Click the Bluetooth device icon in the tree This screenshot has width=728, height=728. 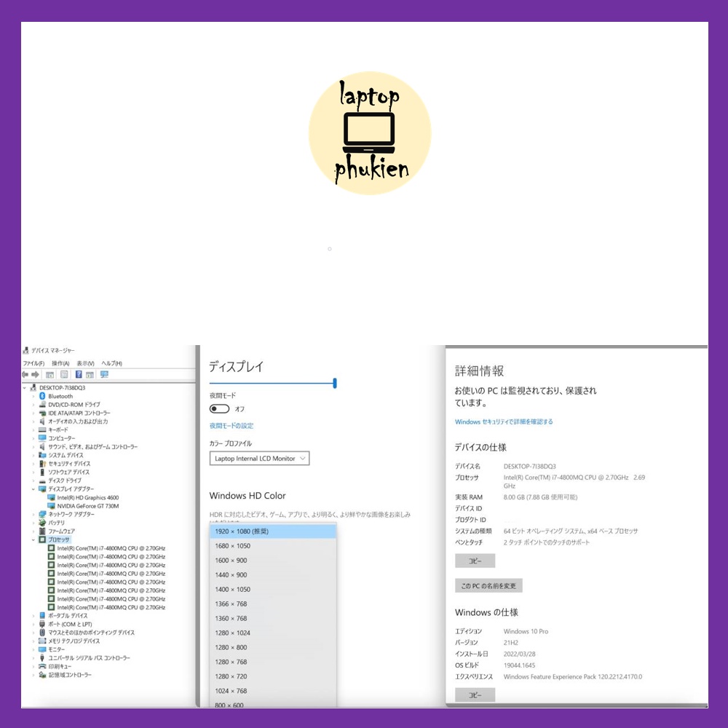click(x=42, y=396)
